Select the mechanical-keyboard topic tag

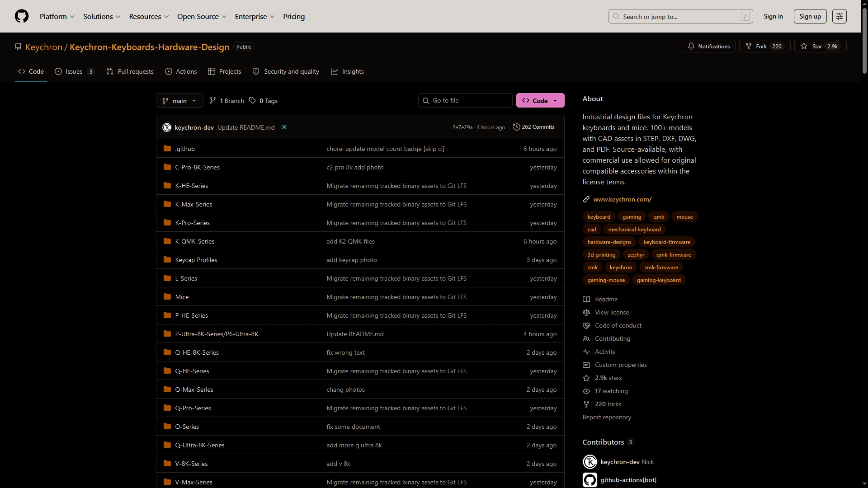pyautogui.click(x=634, y=230)
